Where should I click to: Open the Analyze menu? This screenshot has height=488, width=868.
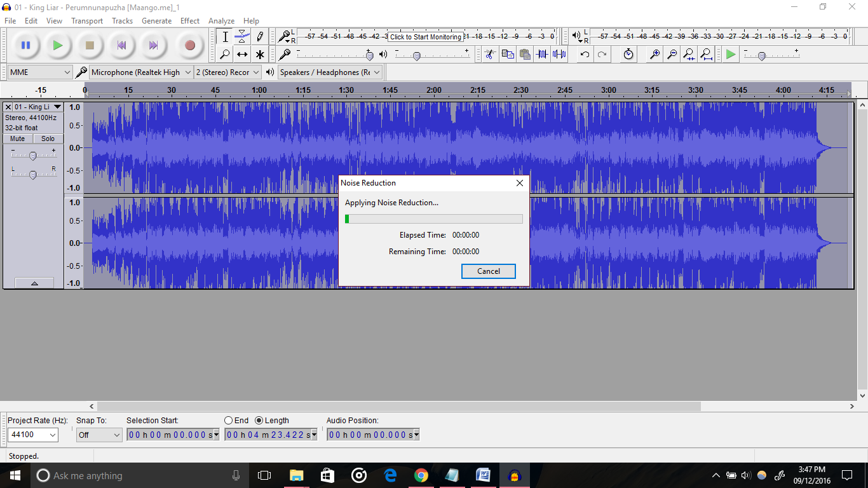coord(221,21)
